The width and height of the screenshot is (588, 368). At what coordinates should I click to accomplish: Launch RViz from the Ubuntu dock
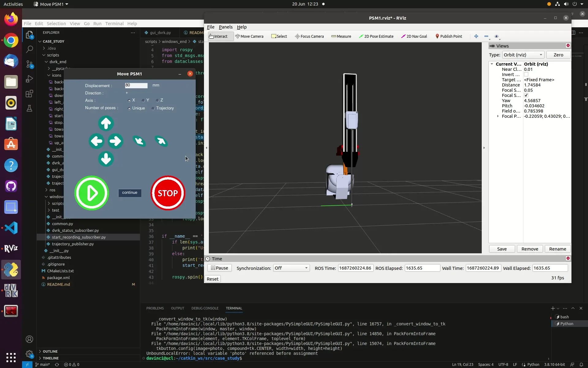click(11, 248)
